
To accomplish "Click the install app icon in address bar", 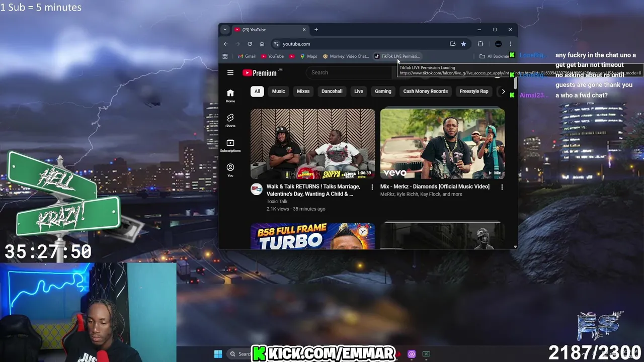I will click(x=452, y=44).
